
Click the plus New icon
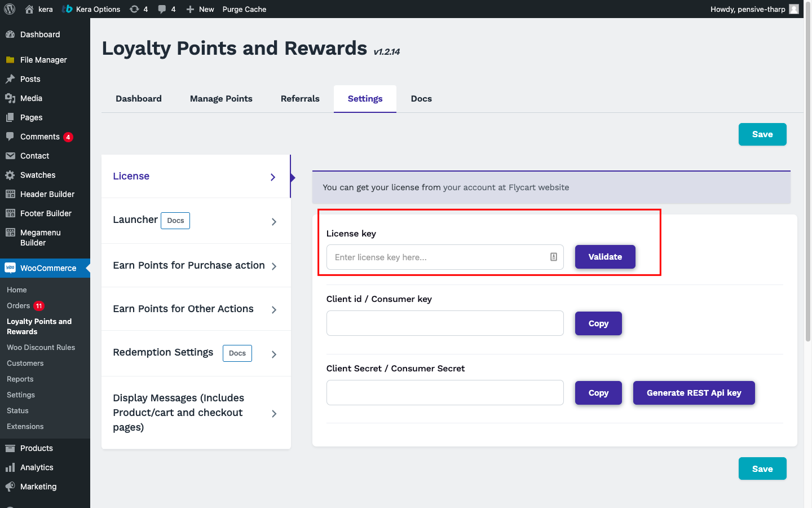[190, 9]
